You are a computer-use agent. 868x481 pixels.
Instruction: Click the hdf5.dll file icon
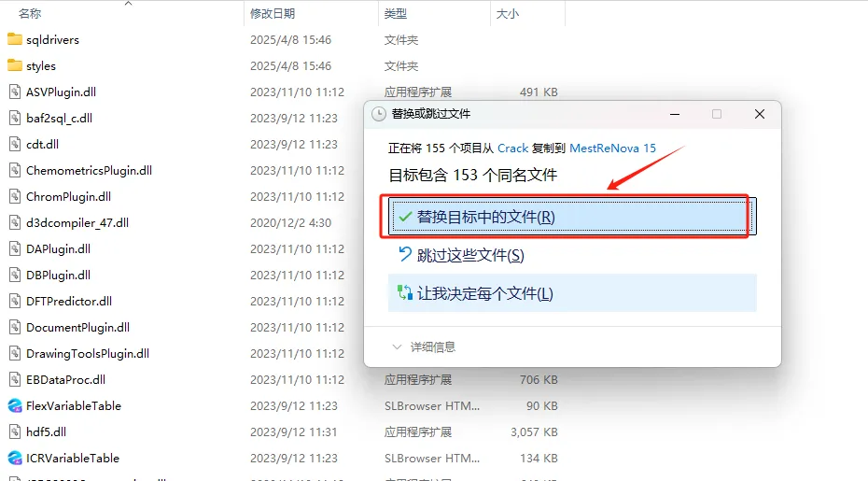pyautogui.click(x=15, y=432)
